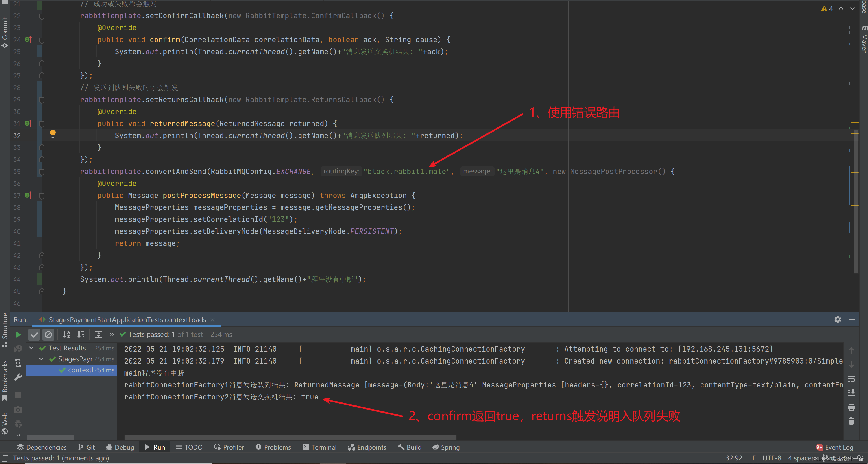
Task: Show more test toolbar actions chevron
Action: (x=112, y=334)
